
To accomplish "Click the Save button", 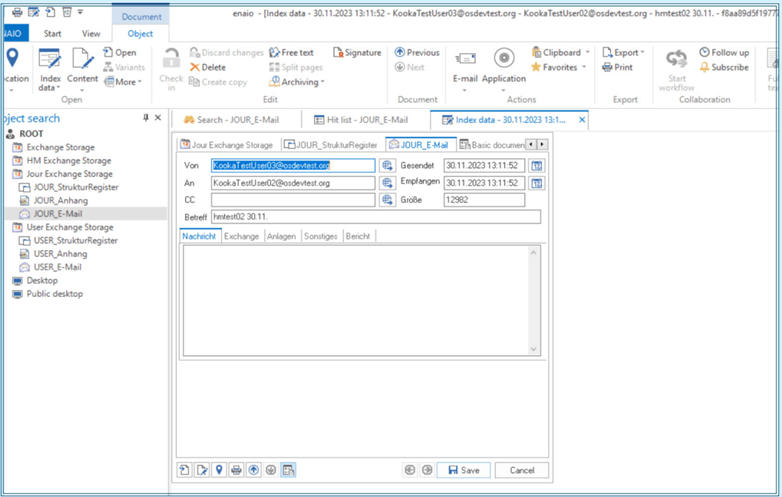I will [x=464, y=470].
